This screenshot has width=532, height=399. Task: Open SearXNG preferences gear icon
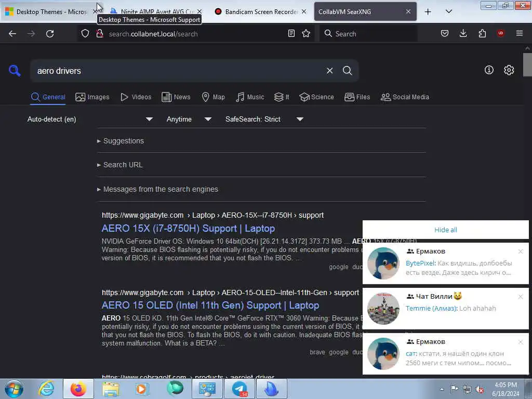coord(509,70)
